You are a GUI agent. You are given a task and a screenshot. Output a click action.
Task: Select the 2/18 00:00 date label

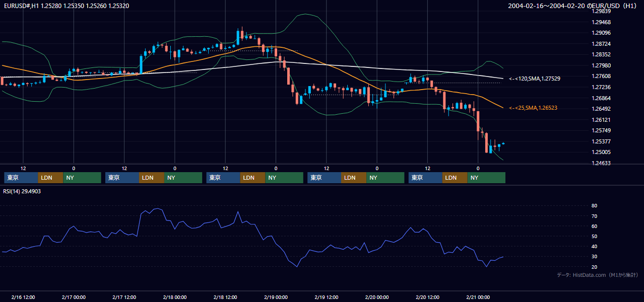click(x=175, y=297)
